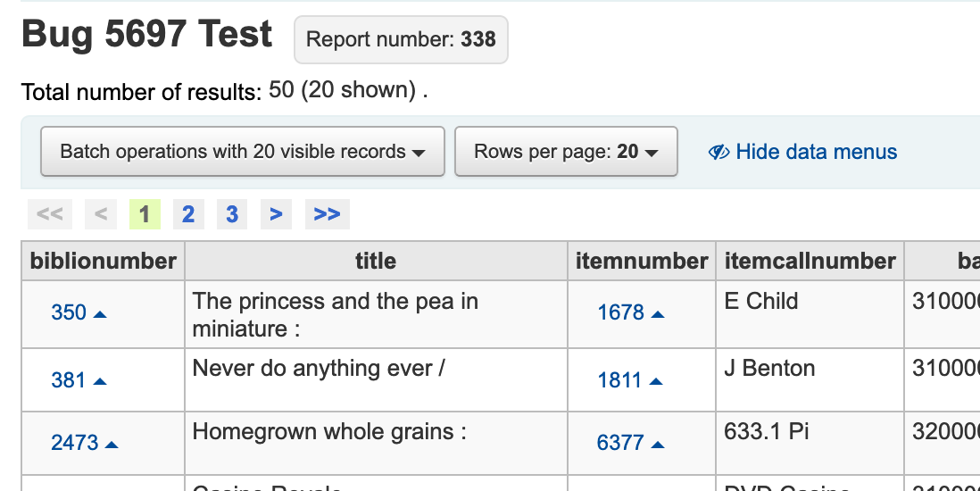Open Batch operations with 20 visible records dropdown

[242, 152]
